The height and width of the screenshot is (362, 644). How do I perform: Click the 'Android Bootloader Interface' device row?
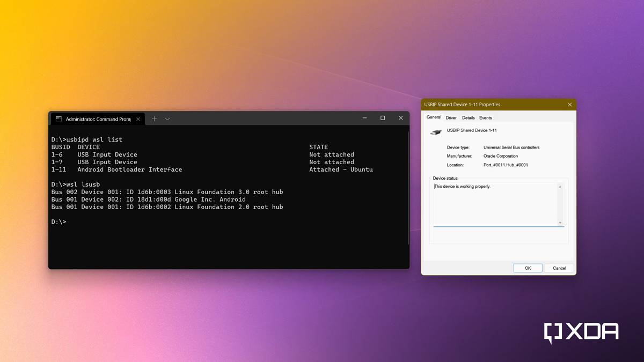pos(212,169)
